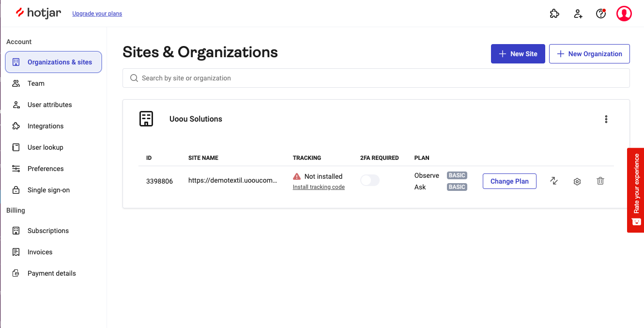Screen dimensions: 644x328
Task: Click the Subscriptions sidebar icon
Action: [16, 231]
